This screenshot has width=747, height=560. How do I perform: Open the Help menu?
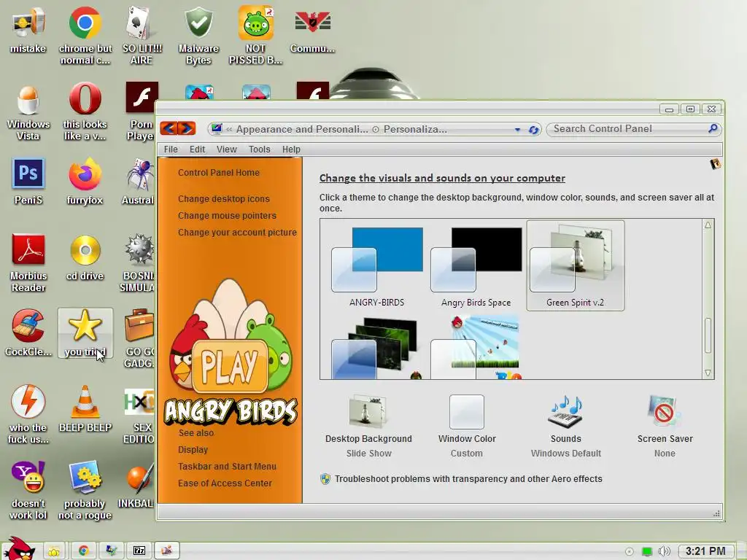click(291, 149)
